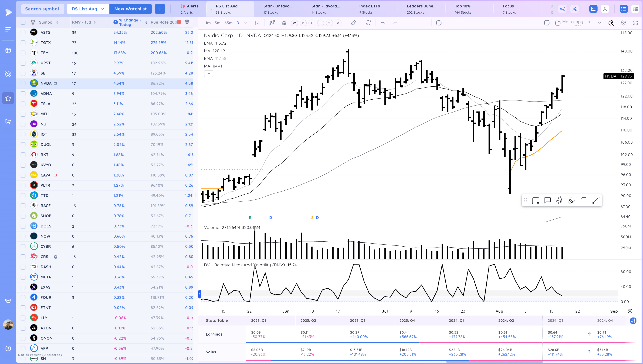Viewport: 643px width, 364px height.
Task: Select the rectangle selection drawing tool
Action: (535, 200)
